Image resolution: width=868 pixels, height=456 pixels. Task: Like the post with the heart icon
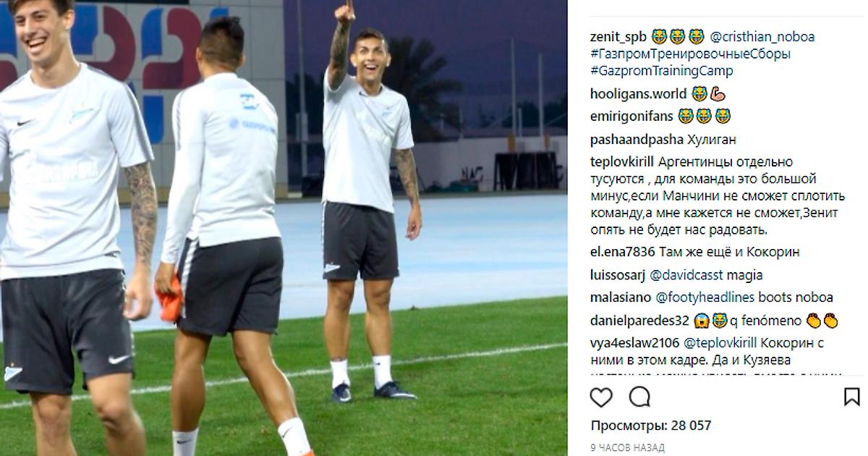click(x=601, y=397)
